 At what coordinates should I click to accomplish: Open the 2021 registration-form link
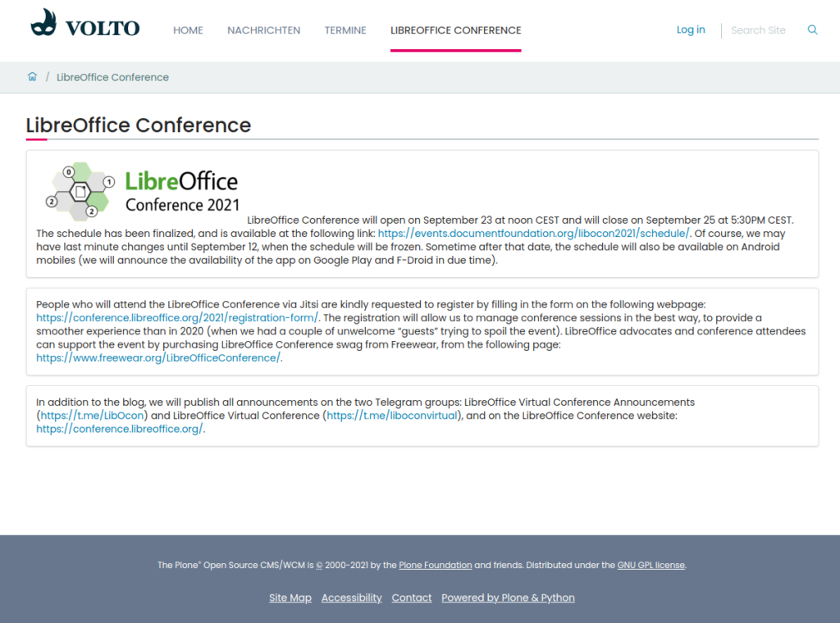pos(177,317)
